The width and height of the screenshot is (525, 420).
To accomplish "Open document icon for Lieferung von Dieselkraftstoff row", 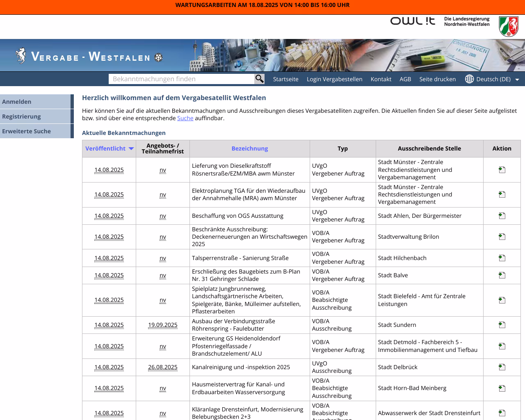I will (502, 169).
